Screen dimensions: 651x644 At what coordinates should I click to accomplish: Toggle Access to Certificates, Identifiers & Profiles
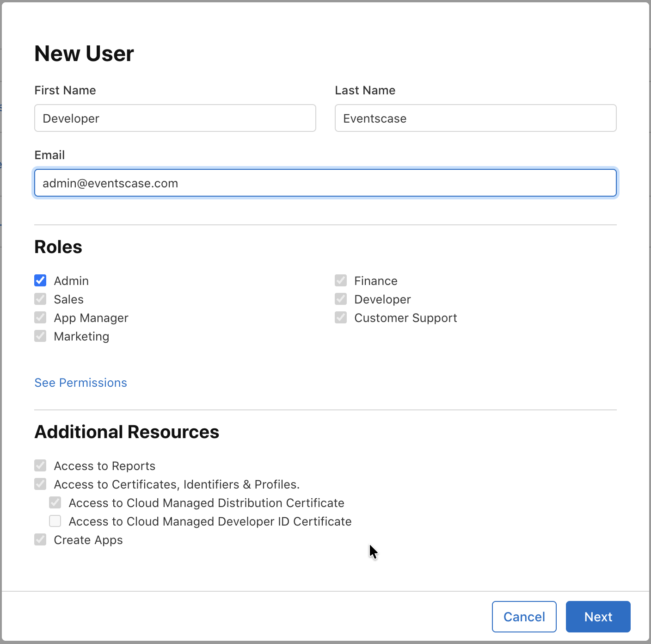pyautogui.click(x=40, y=484)
